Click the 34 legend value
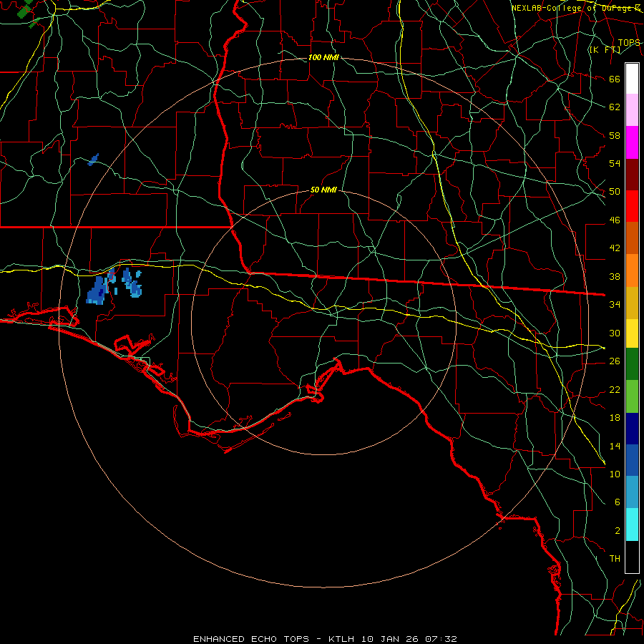Image resolution: width=644 pixels, height=644 pixels. (615, 305)
